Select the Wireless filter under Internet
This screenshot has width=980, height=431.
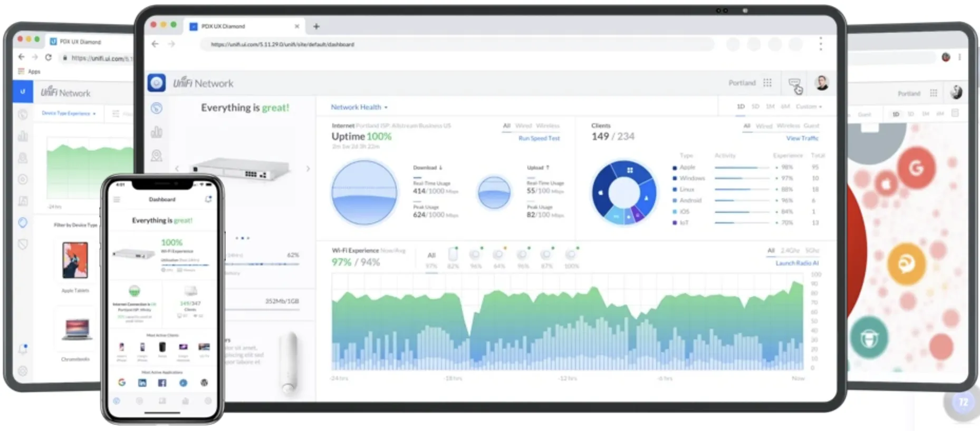(547, 126)
